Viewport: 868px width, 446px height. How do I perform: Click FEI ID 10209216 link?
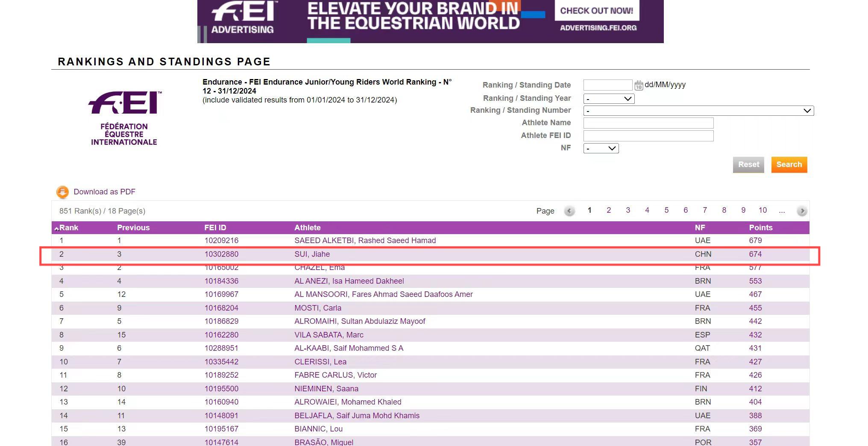tap(221, 241)
